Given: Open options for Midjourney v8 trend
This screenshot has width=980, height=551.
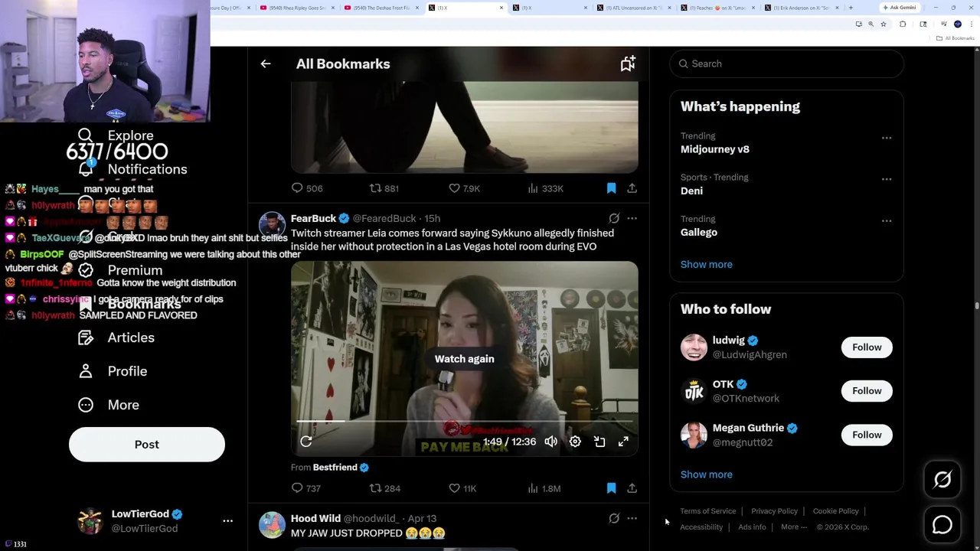Looking at the screenshot, I should coord(887,139).
